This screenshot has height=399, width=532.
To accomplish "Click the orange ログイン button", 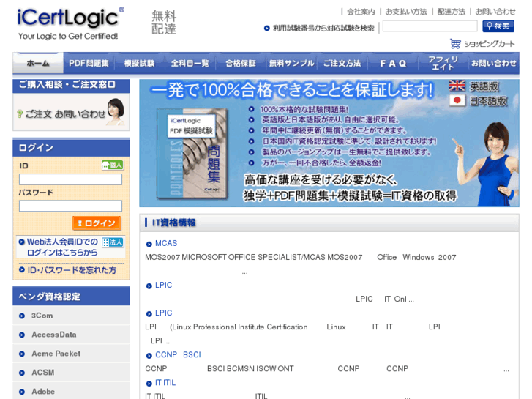I will pyautogui.click(x=97, y=223).
